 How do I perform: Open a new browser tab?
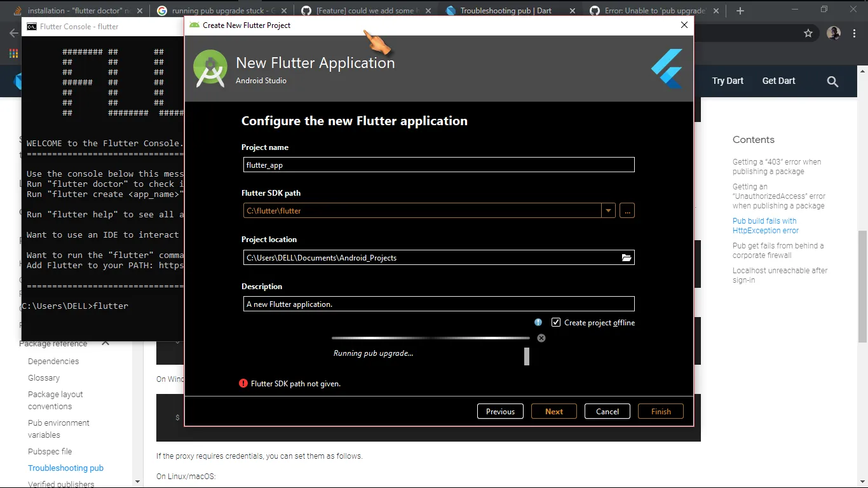pyautogui.click(x=740, y=11)
